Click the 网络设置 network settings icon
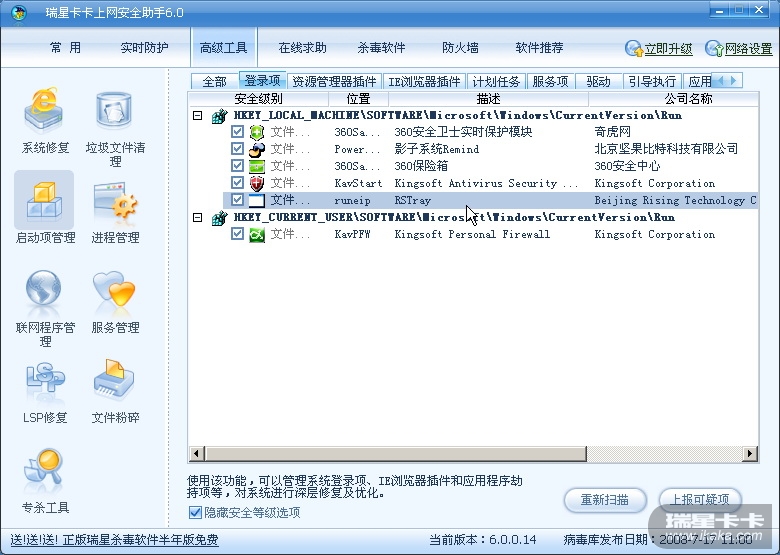Viewport: 780px width, 555px height. click(x=714, y=48)
